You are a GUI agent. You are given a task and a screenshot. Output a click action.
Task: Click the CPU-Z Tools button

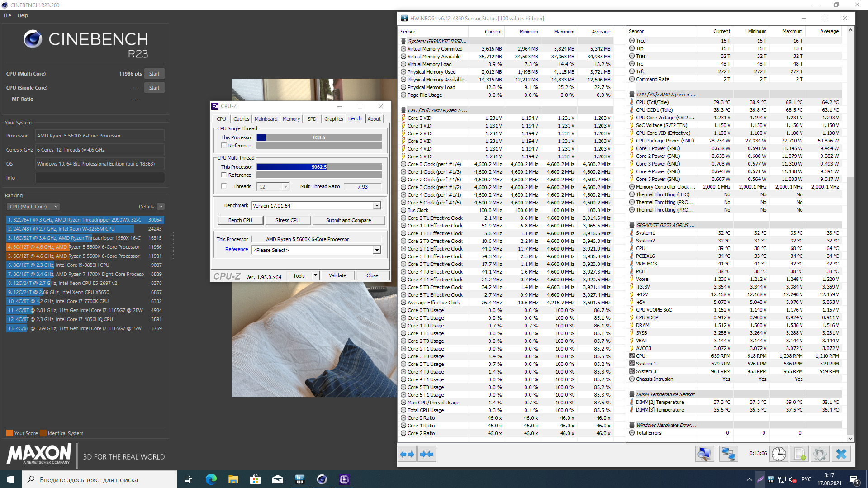tap(299, 275)
